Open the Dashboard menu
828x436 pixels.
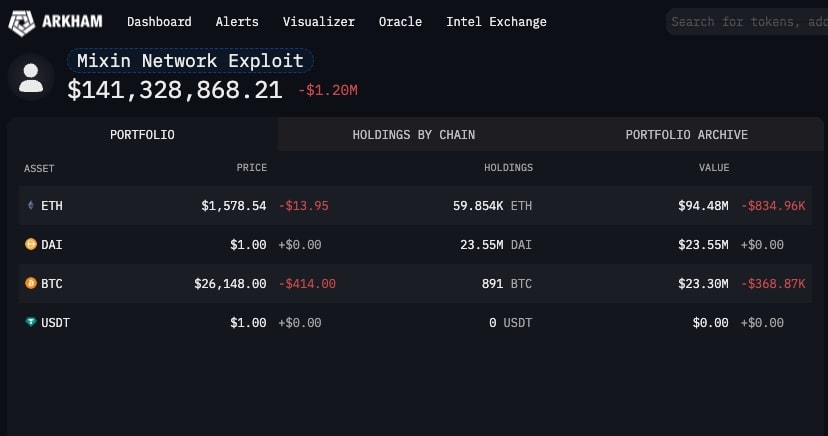[159, 21]
